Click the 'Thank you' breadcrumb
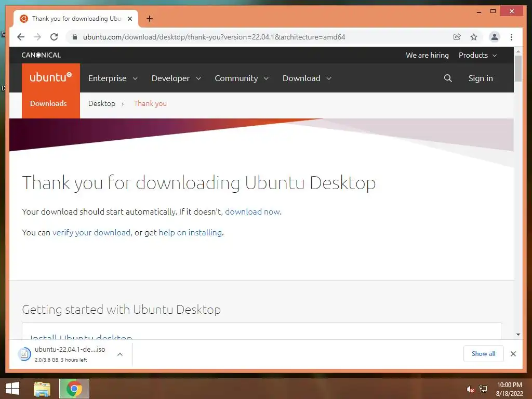 pos(150,103)
